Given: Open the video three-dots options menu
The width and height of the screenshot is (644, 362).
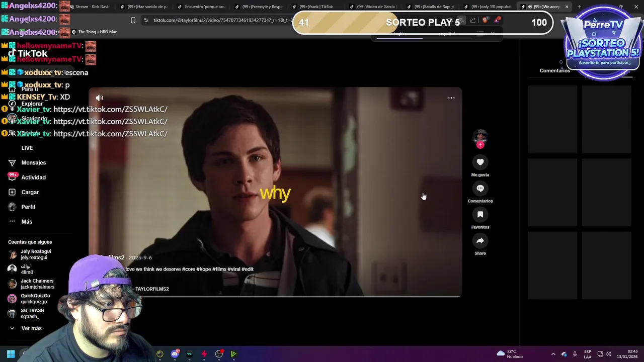Looking at the screenshot, I should (x=451, y=98).
